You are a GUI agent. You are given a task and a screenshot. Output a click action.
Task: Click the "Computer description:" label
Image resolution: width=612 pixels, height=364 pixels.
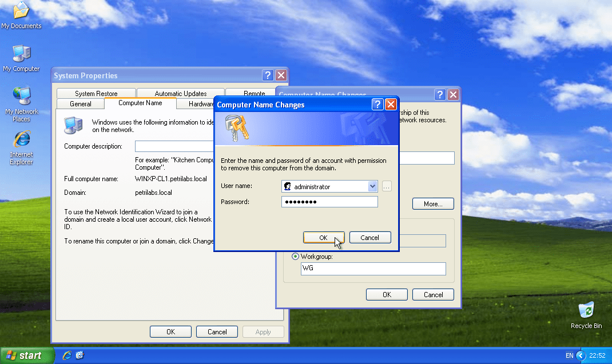pos(93,146)
